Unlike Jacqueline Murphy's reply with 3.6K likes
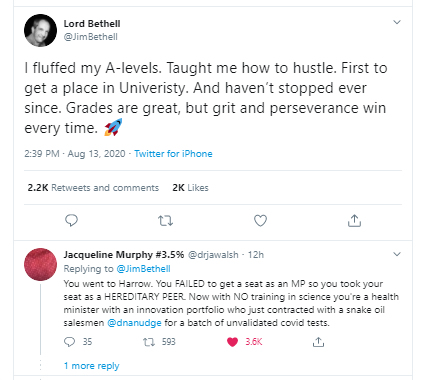 click(232, 342)
